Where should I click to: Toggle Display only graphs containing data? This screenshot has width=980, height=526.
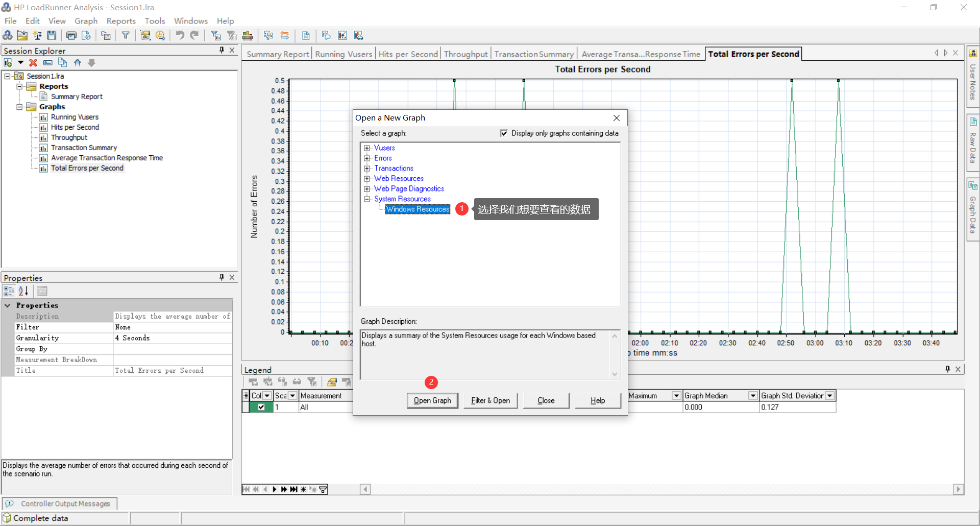click(504, 133)
